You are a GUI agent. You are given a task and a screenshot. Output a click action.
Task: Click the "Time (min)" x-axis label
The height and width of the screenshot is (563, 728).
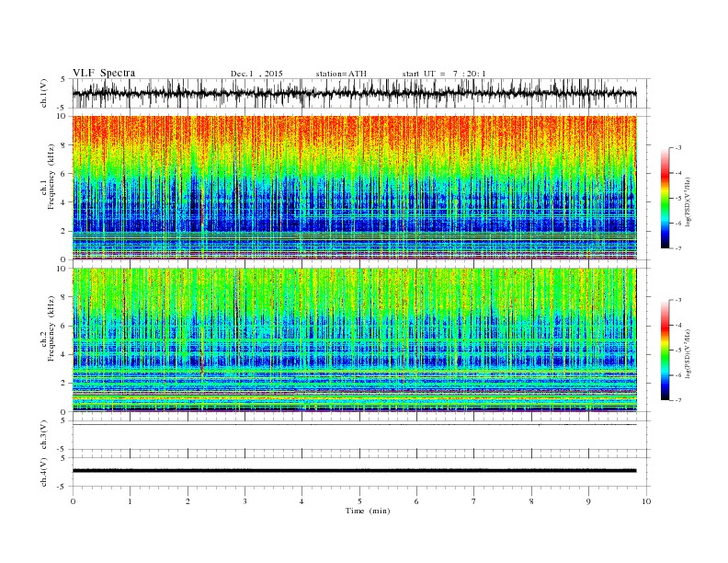(368, 511)
